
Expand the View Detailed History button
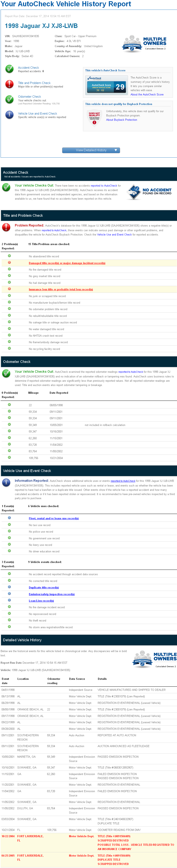click(x=91, y=150)
